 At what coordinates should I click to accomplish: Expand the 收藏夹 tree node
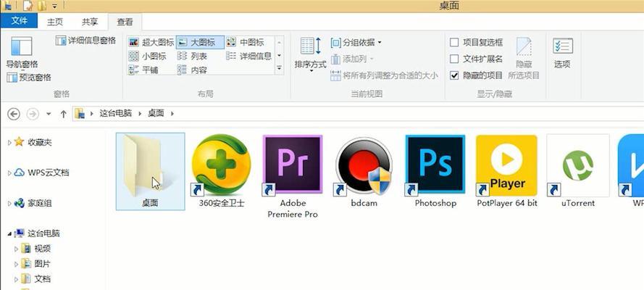pyautogui.click(x=9, y=143)
